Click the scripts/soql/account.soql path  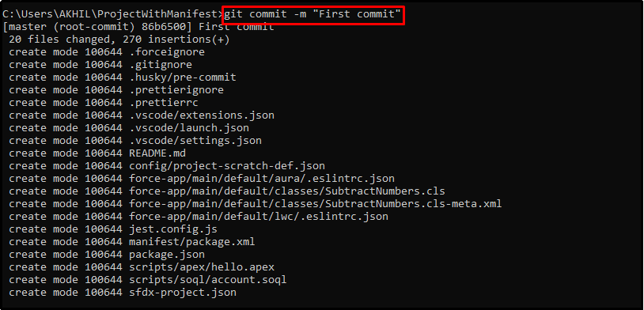208,280
